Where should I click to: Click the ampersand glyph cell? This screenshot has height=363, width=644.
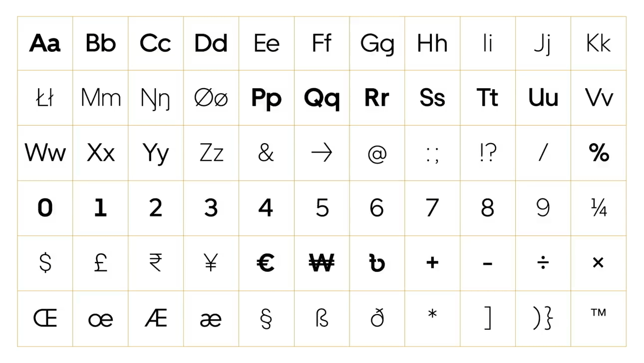point(266,153)
